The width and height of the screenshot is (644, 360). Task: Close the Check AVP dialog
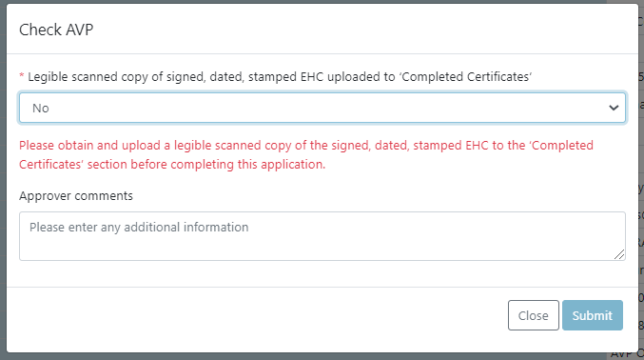[533, 315]
